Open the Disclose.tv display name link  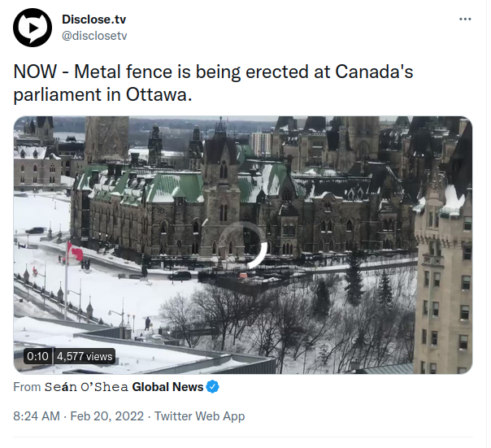tap(93, 19)
